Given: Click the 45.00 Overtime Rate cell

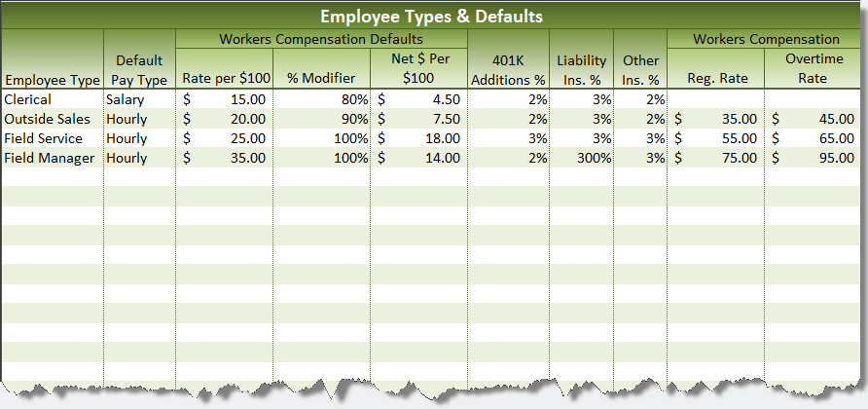Looking at the screenshot, I should pyautogui.click(x=814, y=119).
